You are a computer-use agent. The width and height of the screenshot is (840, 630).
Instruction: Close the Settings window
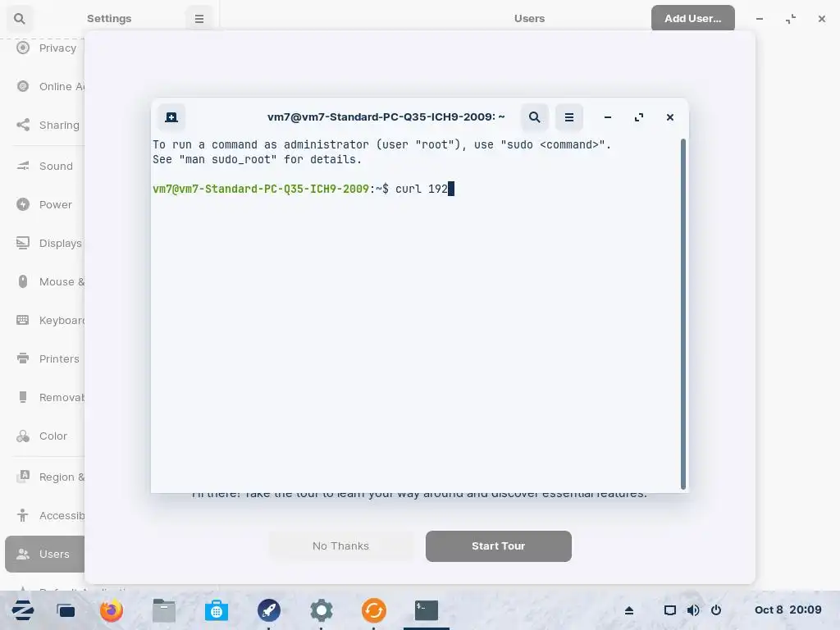(822, 19)
